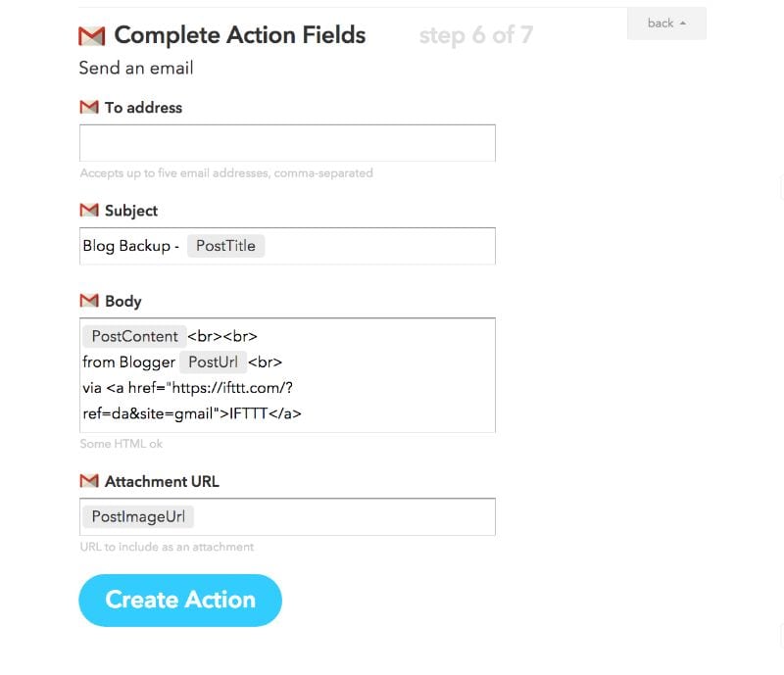Select the PostContent ingredient in Body
The image size is (784, 675).
134,336
